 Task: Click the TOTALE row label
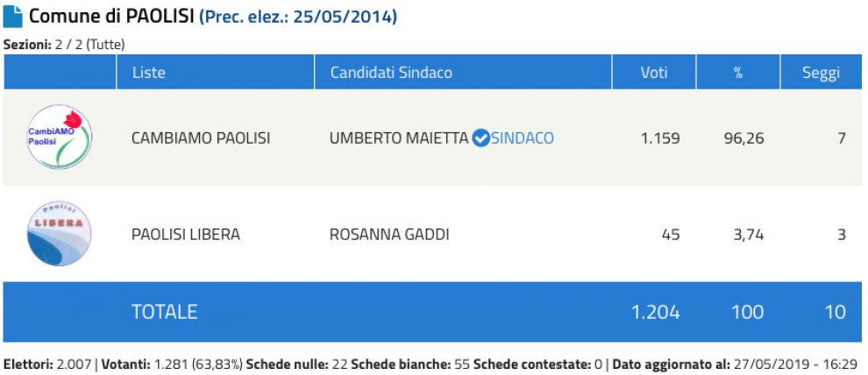(165, 312)
